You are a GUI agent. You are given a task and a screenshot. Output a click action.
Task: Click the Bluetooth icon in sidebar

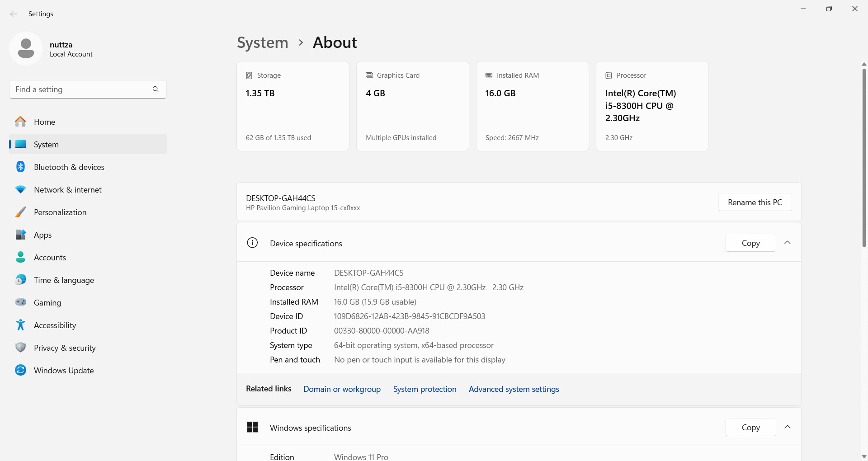tap(20, 167)
